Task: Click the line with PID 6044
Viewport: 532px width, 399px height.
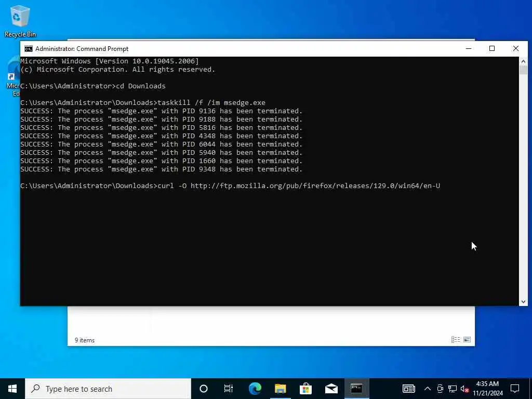Action: tap(161, 144)
